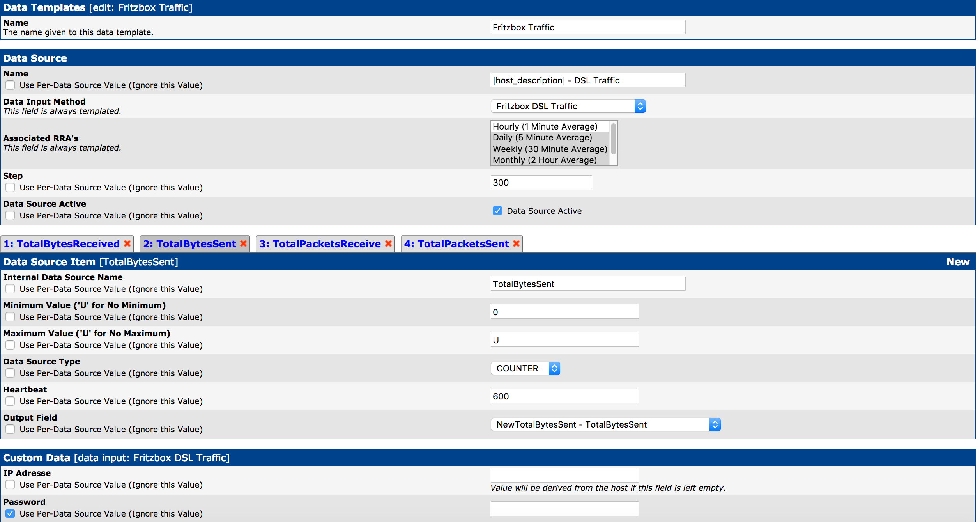Image resolution: width=980 pixels, height=522 pixels.
Task: Delete the TotalPacketsSent data source item
Action: [516, 243]
